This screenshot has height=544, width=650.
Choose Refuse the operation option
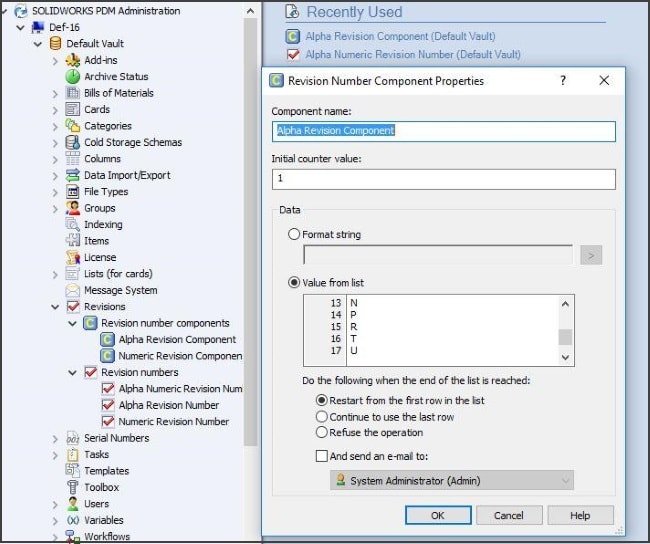321,432
